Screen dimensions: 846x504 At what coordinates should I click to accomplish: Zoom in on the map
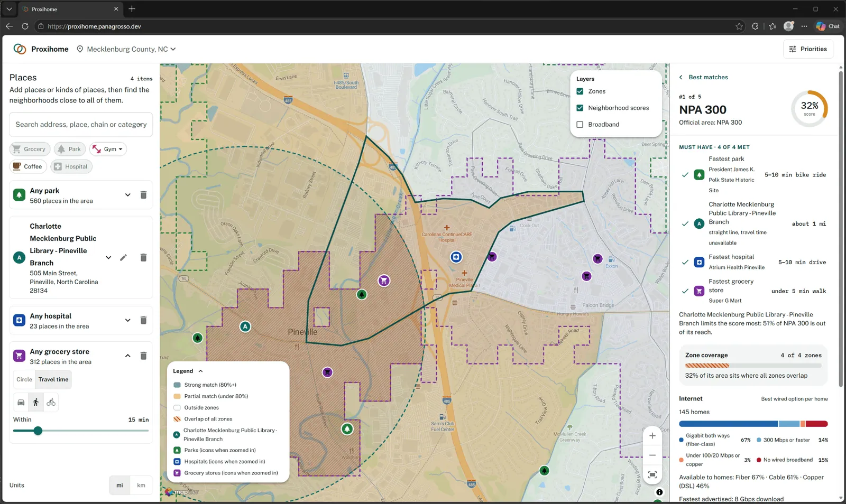[652, 436]
